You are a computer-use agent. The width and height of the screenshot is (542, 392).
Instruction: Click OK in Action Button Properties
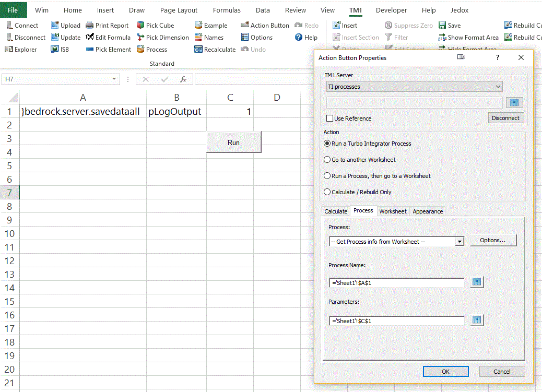click(445, 371)
